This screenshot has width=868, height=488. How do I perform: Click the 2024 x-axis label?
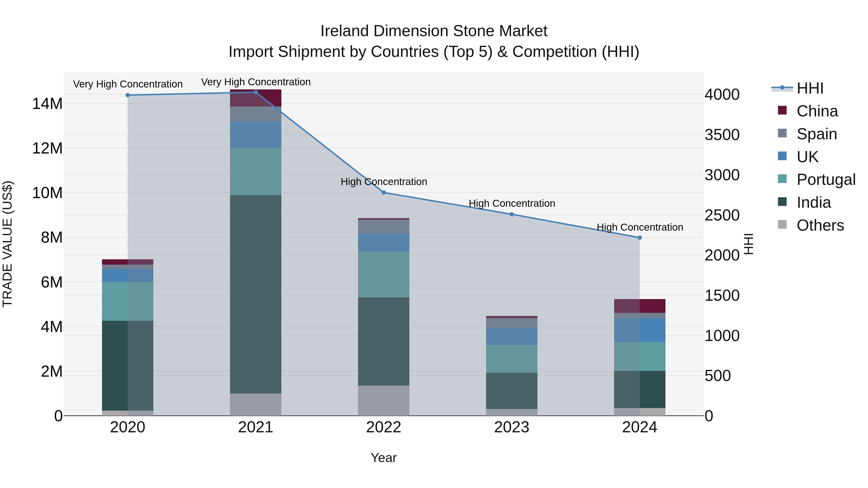639,427
